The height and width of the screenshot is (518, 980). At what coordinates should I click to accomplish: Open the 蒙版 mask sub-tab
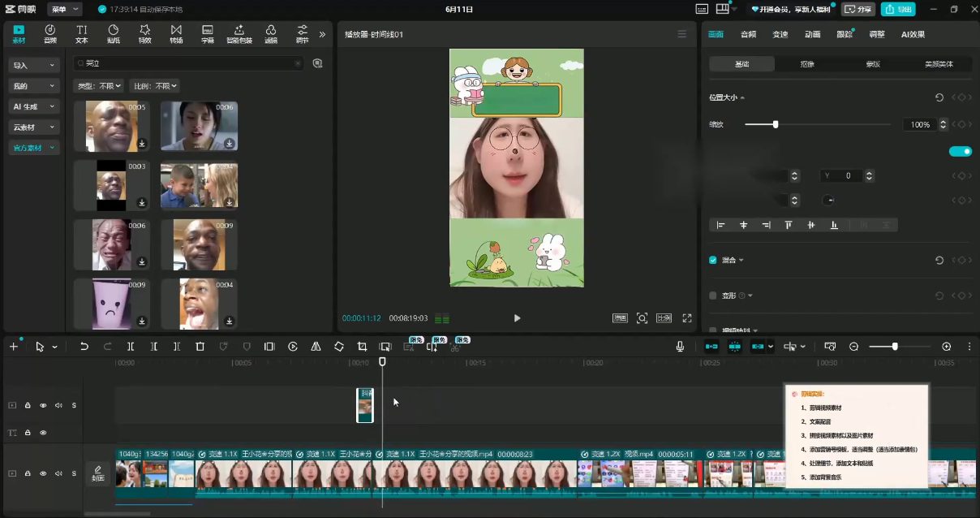[873, 63]
